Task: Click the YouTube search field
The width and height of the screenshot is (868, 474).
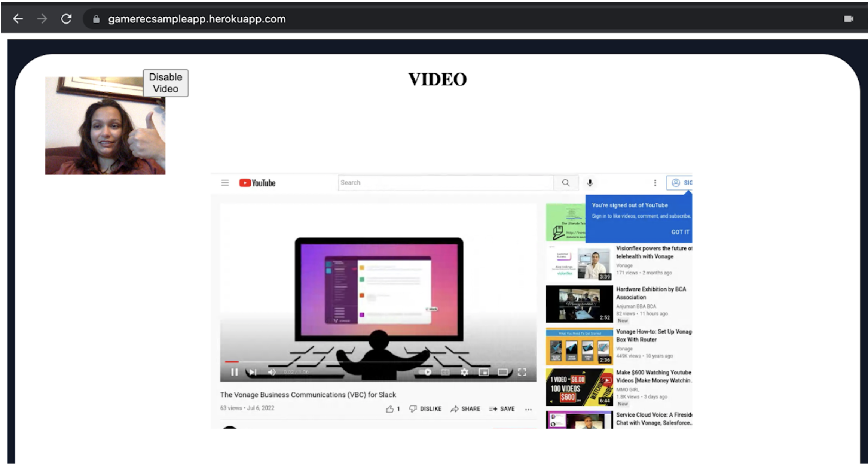Action: (445, 183)
